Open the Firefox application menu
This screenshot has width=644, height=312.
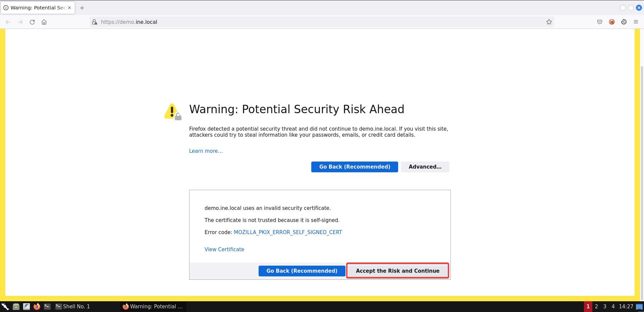click(636, 22)
